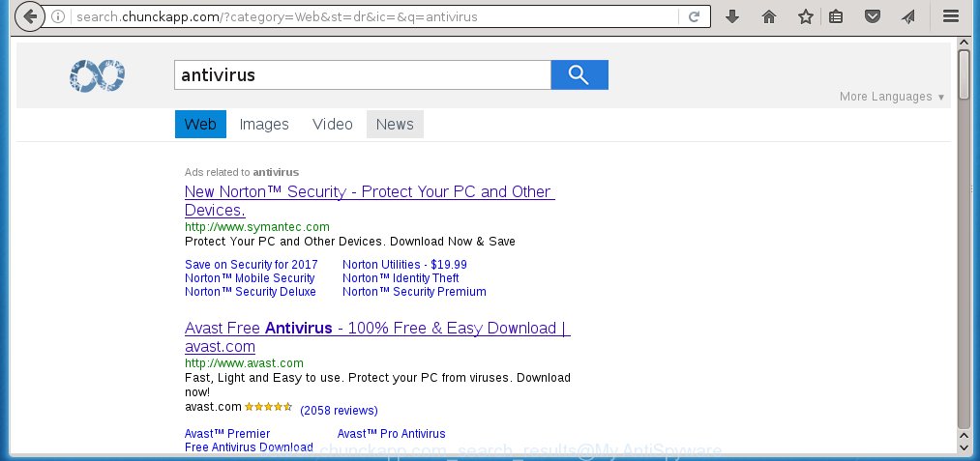Click the infinity logo of the search site
980x461 pixels.
coord(97,75)
